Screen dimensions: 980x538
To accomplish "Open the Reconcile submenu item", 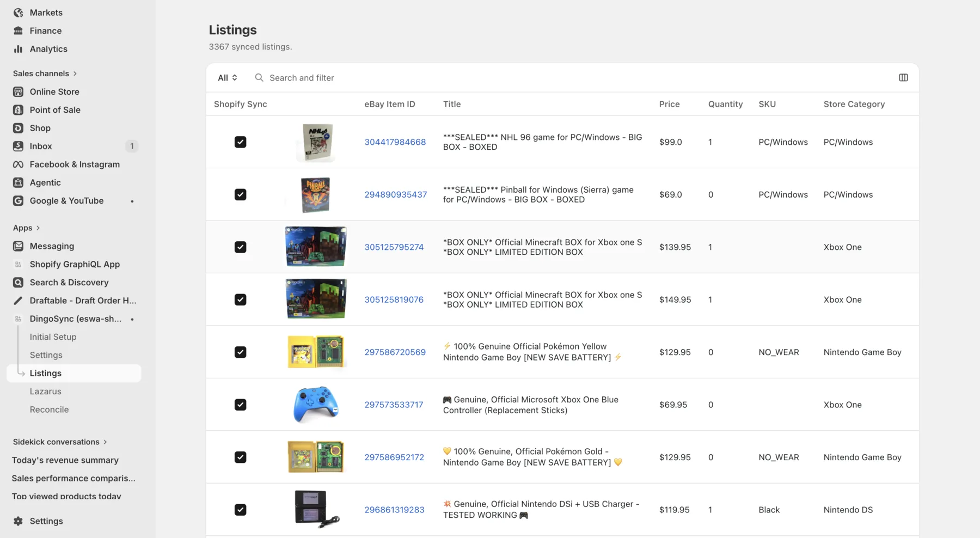I will coord(49,409).
